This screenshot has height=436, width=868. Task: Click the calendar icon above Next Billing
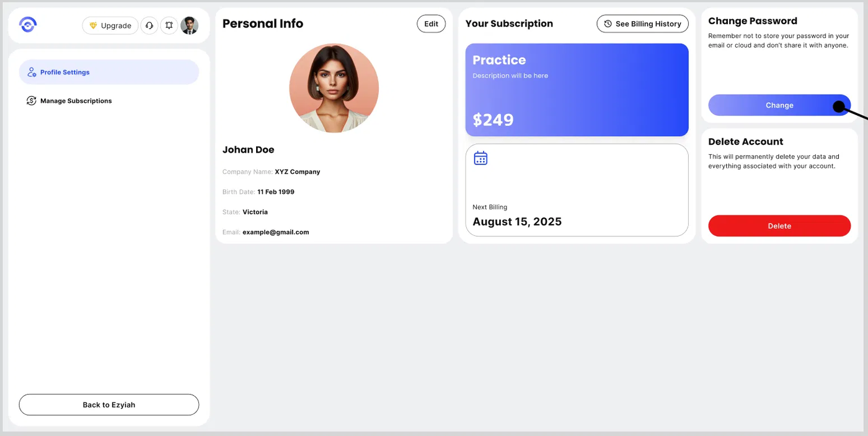tap(480, 158)
